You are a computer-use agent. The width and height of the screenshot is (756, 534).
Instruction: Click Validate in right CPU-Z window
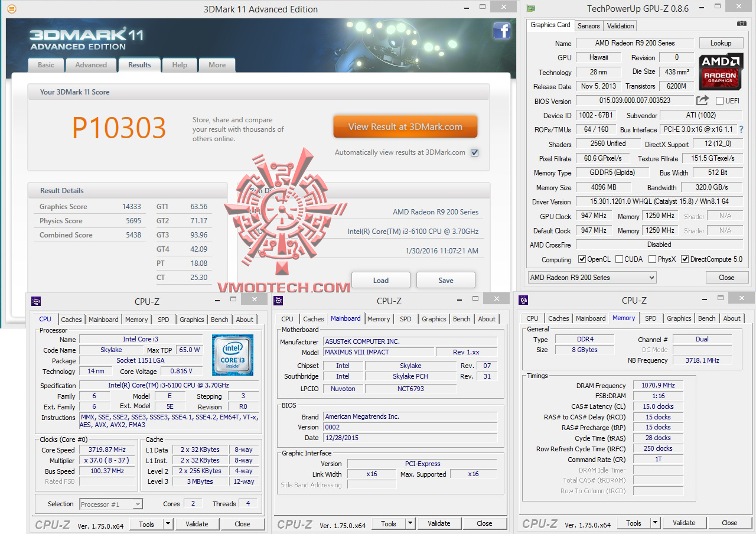pyautogui.click(x=684, y=523)
